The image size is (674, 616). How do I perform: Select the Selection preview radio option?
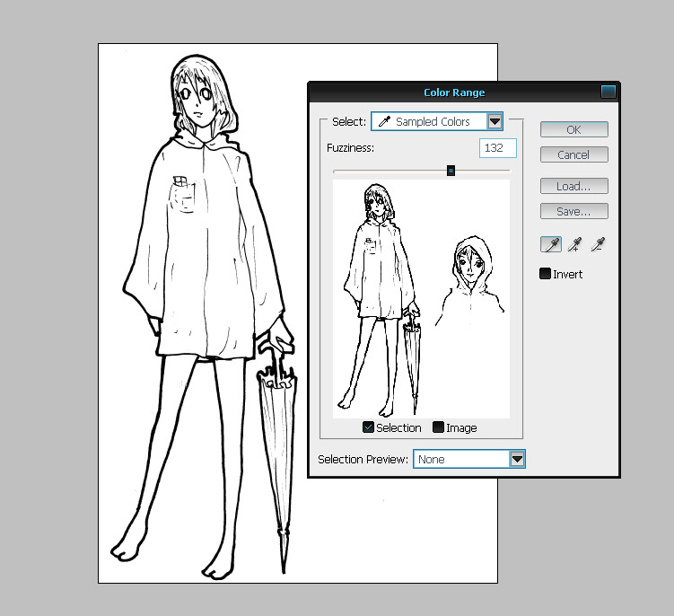point(369,427)
